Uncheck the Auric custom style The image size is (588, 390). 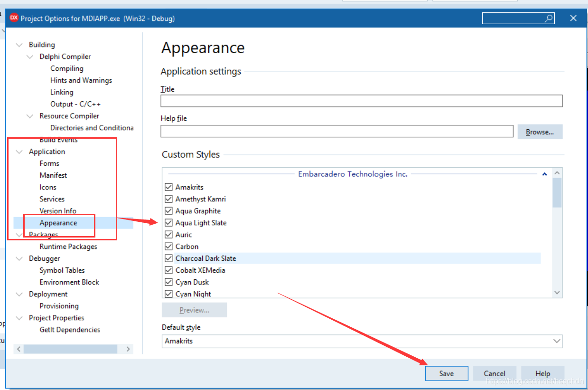click(x=169, y=234)
